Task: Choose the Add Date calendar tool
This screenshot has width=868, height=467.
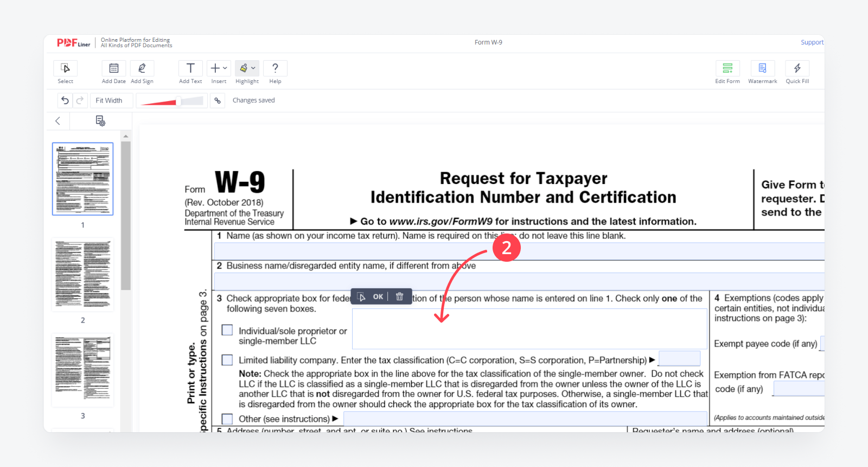Action: (x=114, y=68)
